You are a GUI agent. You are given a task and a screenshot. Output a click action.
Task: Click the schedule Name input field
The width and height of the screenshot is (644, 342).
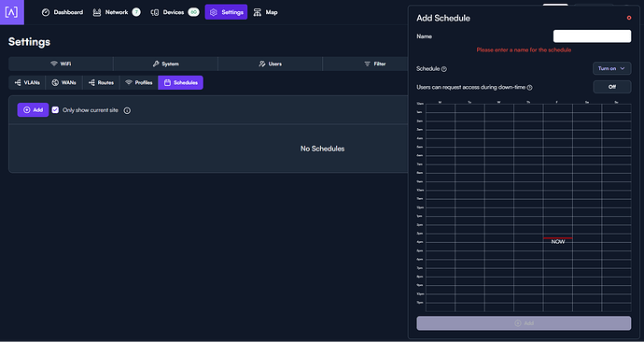point(592,36)
